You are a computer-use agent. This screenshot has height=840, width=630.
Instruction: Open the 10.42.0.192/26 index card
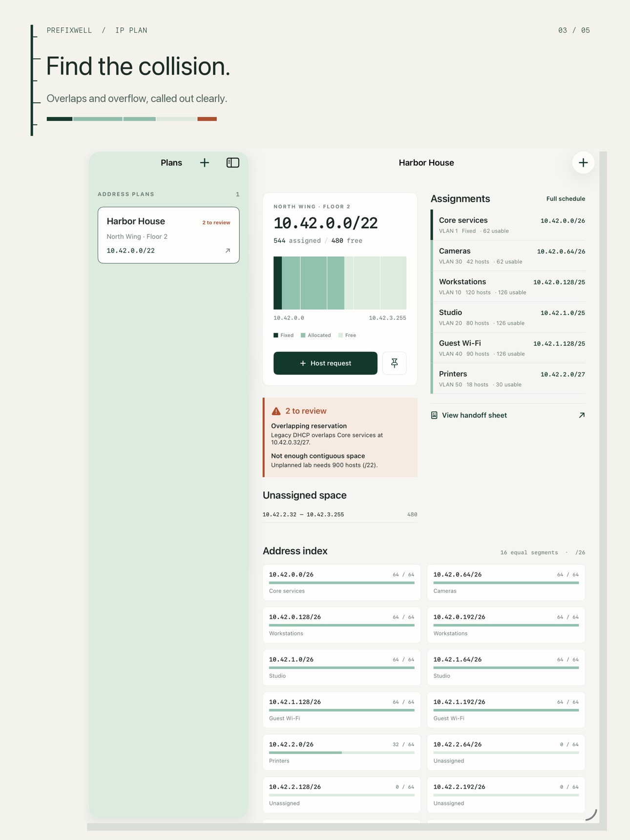[506, 625]
